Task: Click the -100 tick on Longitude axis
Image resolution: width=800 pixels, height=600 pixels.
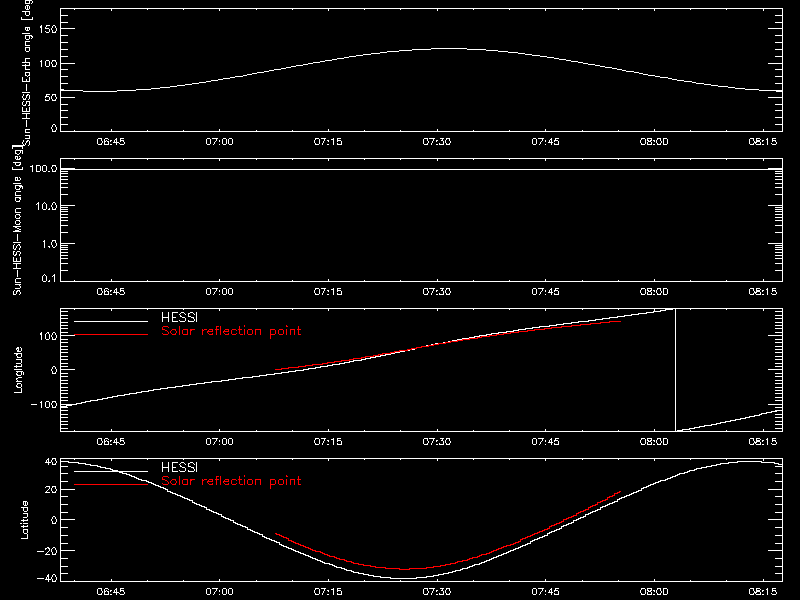Action: 44,404
